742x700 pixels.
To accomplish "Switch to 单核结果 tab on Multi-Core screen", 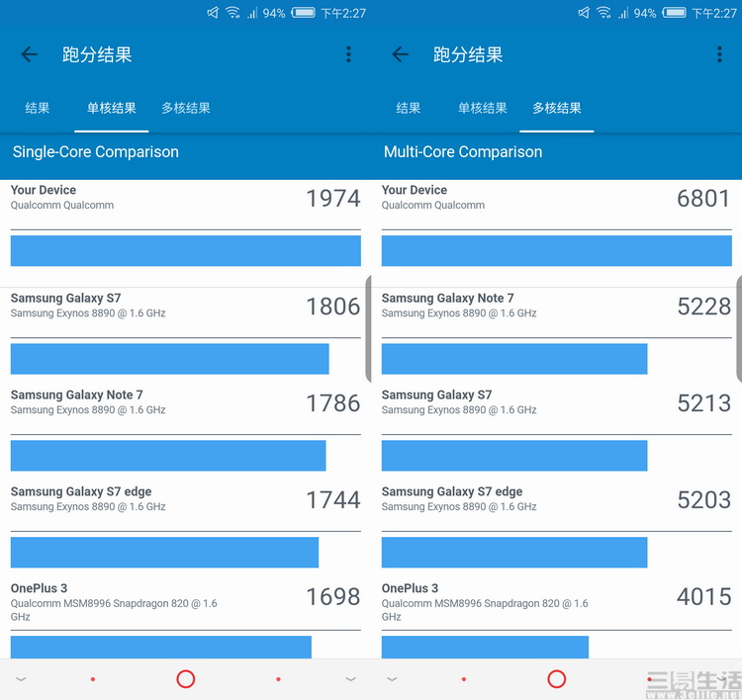I will click(482, 108).
